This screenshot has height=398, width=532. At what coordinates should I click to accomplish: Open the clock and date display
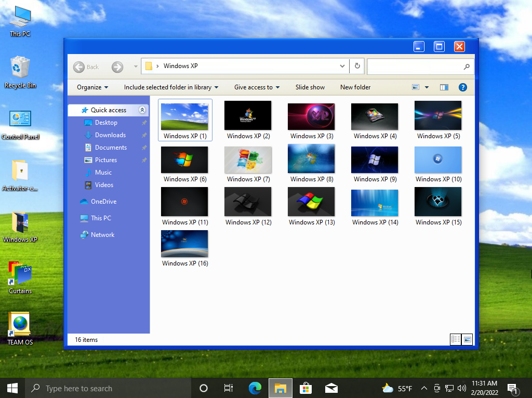pos(484,388)
